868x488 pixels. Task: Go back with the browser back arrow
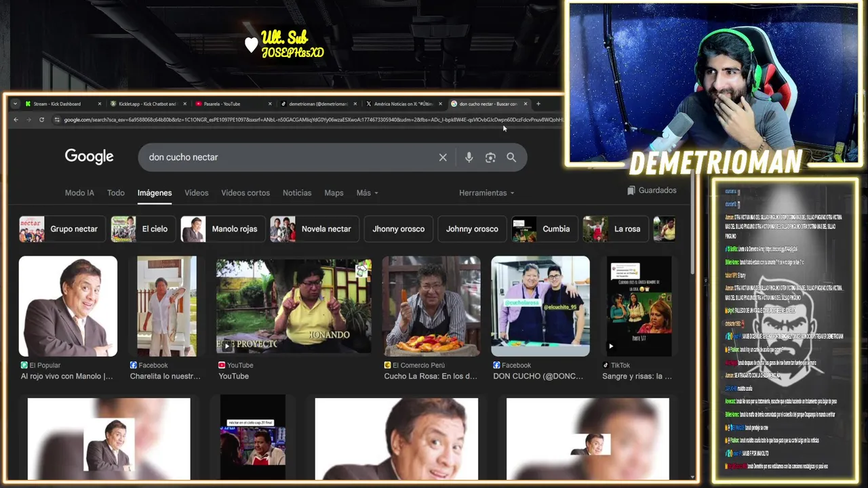point(16,120)
